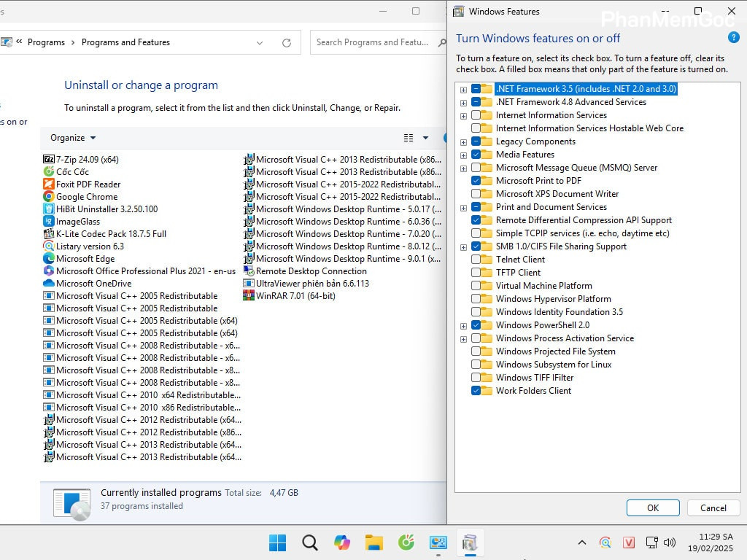Screen dimensions: 747x560
Task: Open the Organize dropdown menu
Action: pyautogui.click(x=71, y=137)
